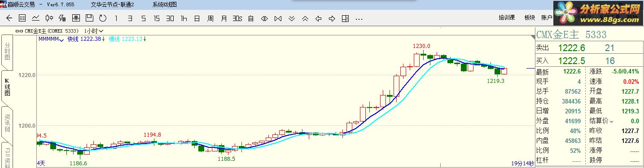Select the 30s period button
Viewport: 644px width, 168px height.
(237, 18)
